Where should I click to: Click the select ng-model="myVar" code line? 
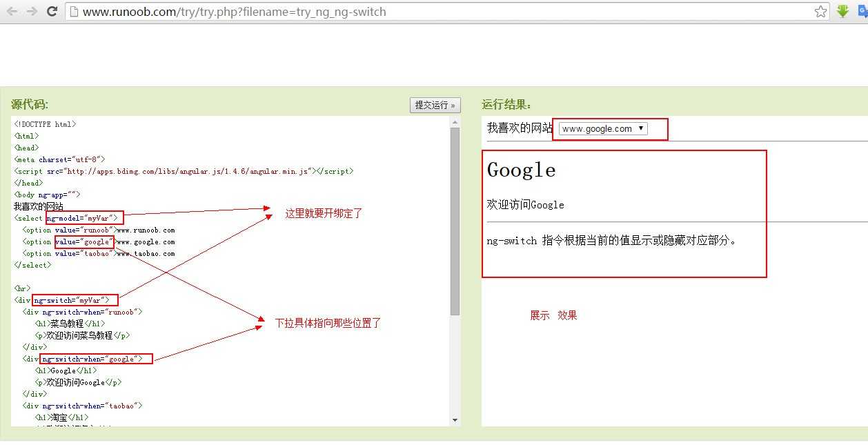tap(66, 218)
